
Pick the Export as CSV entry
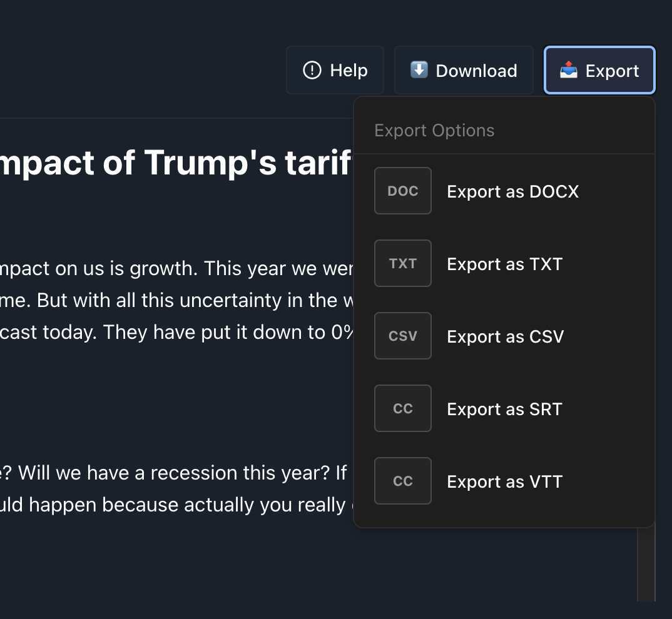point(505,336)
